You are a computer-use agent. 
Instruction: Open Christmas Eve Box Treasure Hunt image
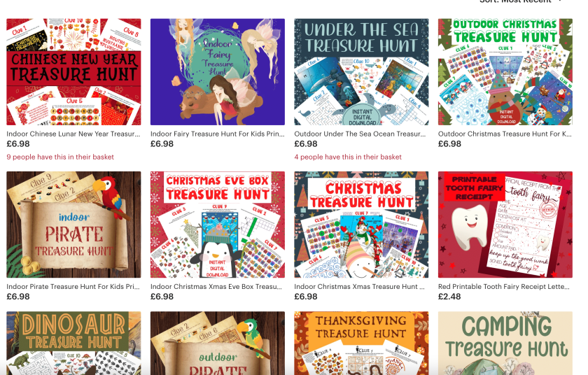click(x=218, y=225)
